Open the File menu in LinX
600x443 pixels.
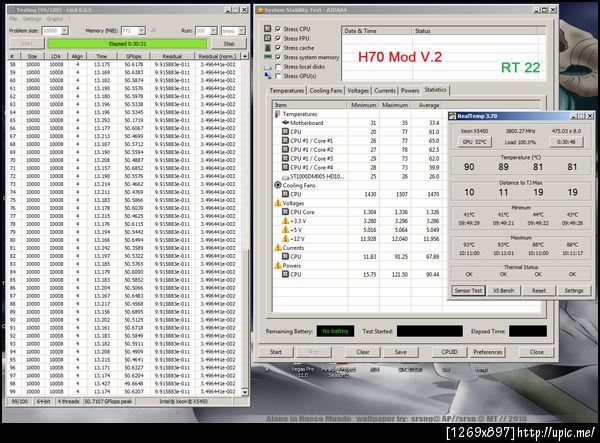[x=13, y=19]
